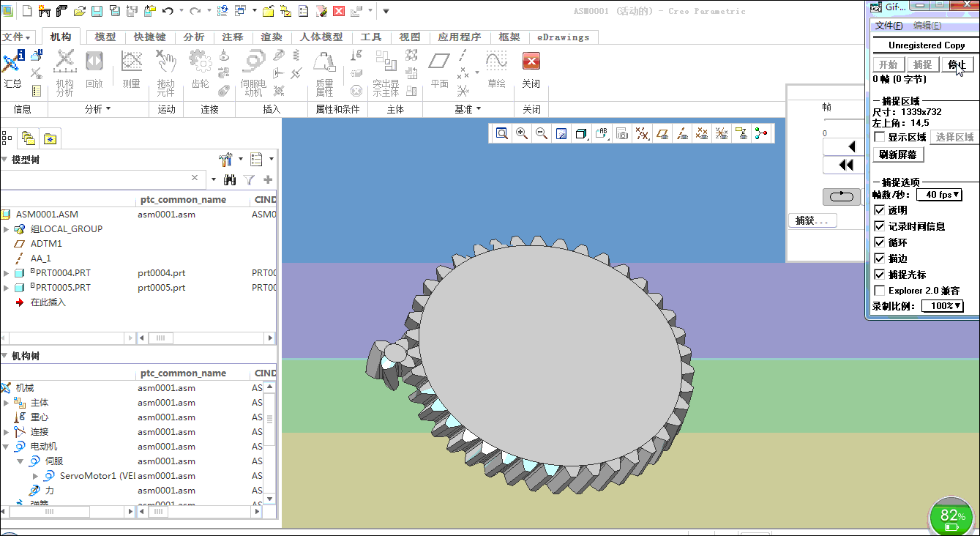Viewport: 980px width, 536px height.
Task: Click the 刷新屏幕 button
Action: tap(899, 155)
